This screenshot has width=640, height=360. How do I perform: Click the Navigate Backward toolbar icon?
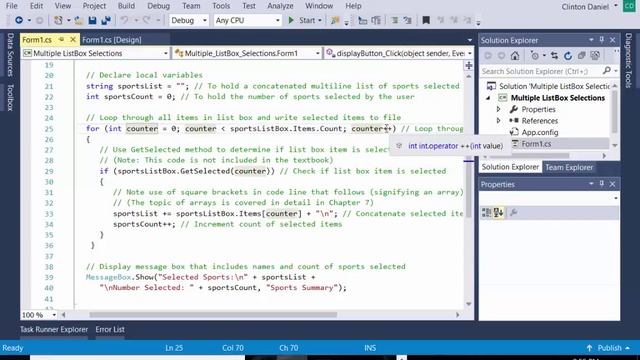[x=19, y=20]
